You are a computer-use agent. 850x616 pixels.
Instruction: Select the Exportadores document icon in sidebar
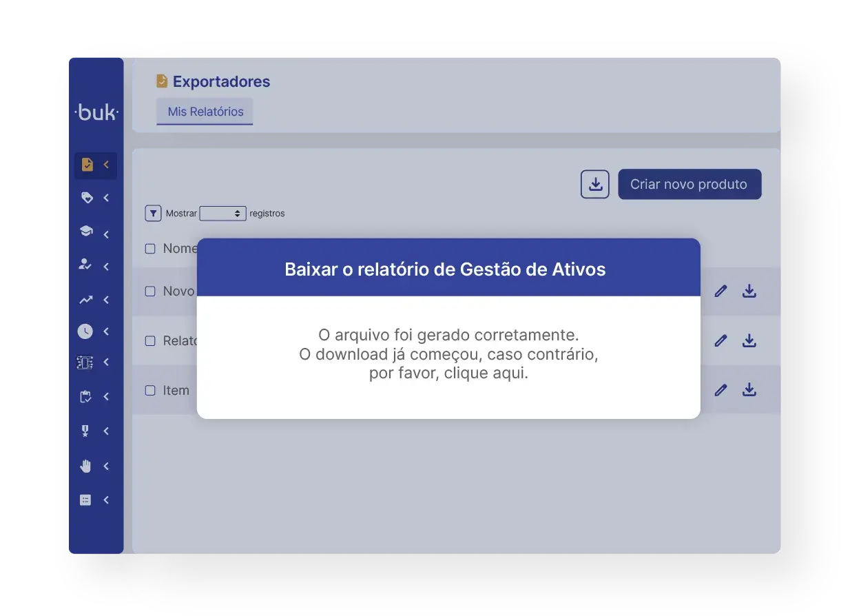pyautogui.click(x=87, y=164)
